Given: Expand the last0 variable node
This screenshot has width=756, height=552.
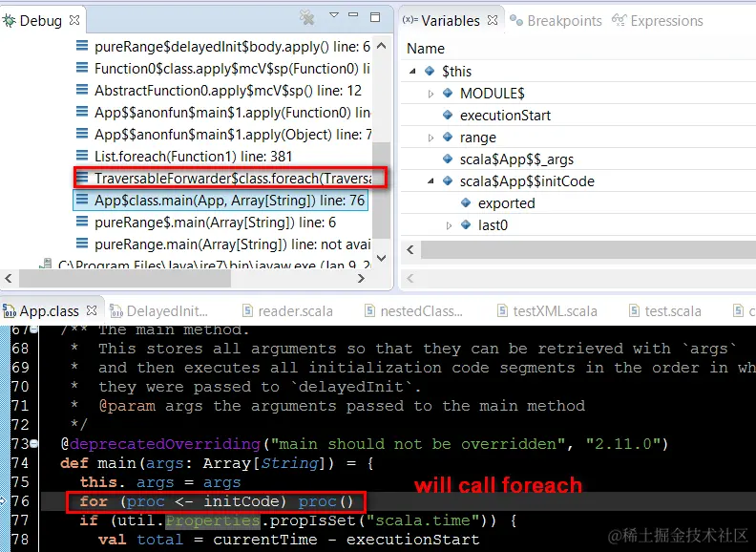Looking at the screenshot, I should (x=449, y=225).
